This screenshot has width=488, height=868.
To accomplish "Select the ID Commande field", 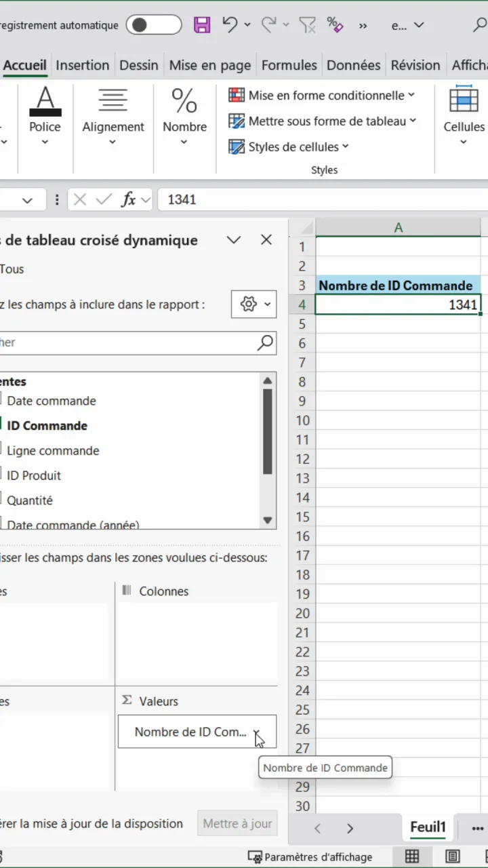I will click(x=47, y=426).
